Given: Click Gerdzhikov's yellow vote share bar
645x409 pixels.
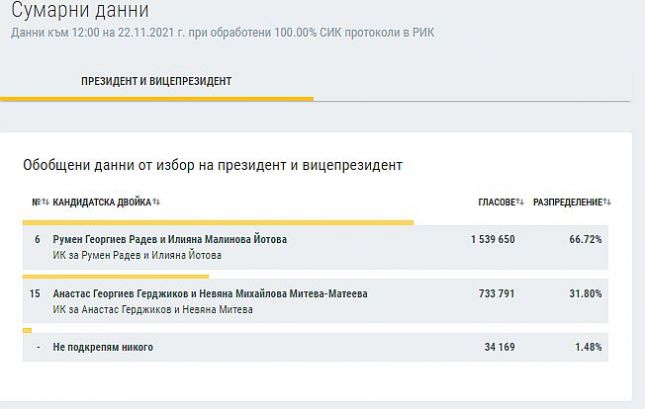Looking at the screenshot, I should click(116, 277).
